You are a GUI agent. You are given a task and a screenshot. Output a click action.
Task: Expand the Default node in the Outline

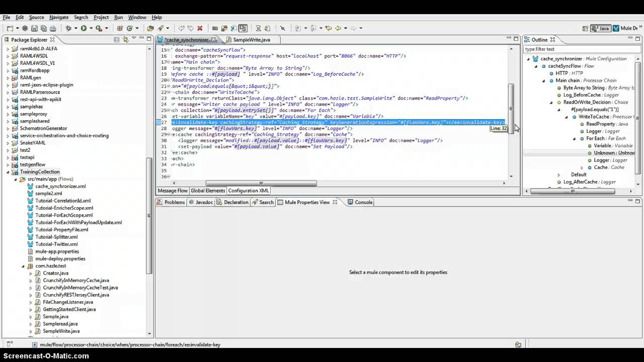[558, 174]
